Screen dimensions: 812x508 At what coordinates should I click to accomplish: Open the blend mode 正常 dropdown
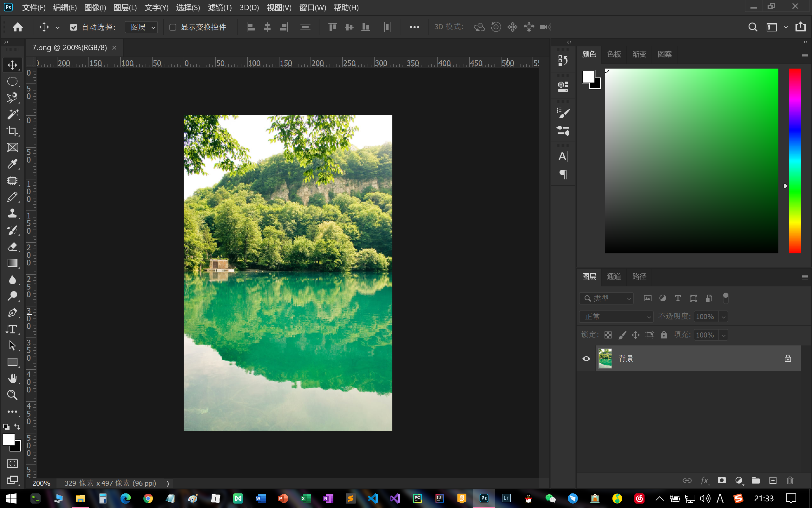[616, 317]
